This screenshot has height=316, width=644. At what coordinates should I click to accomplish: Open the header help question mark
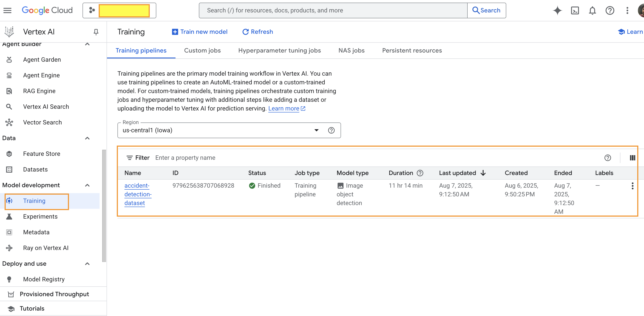pos(610,10)
